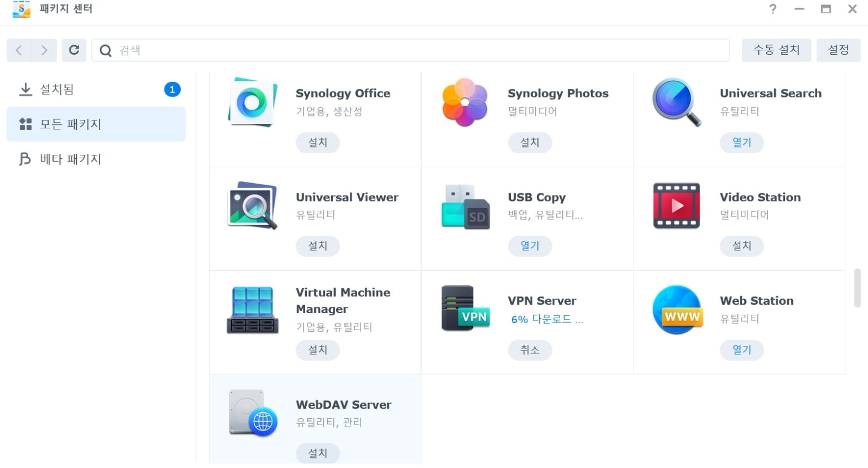Click the vertical scrollbar thumb
The height and width of the screenshot is (468, 868).
pos(857,288)
